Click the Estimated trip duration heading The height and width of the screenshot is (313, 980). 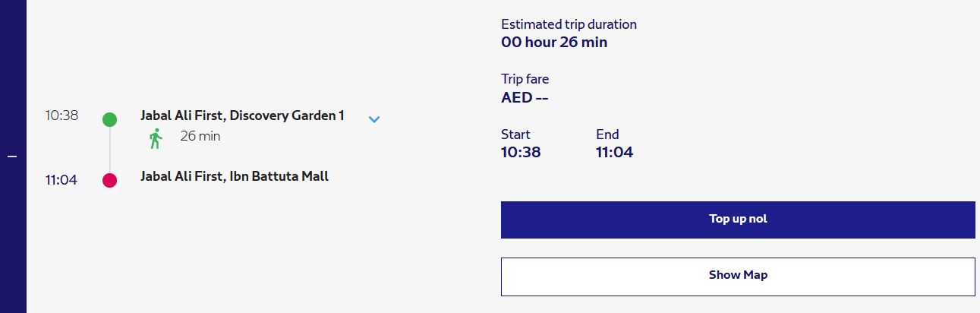(x=569, y=24)
